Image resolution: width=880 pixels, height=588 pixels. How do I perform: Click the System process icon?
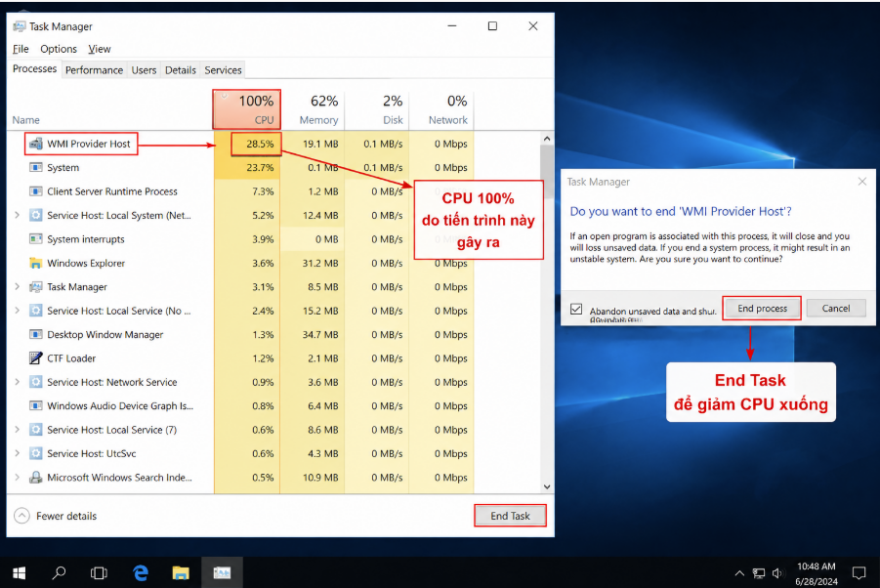36,167
